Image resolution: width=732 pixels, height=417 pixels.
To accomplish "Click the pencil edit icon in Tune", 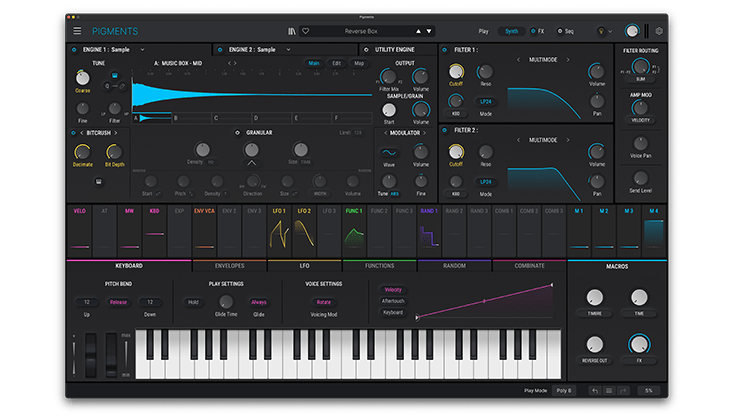I will coord(122,86).
